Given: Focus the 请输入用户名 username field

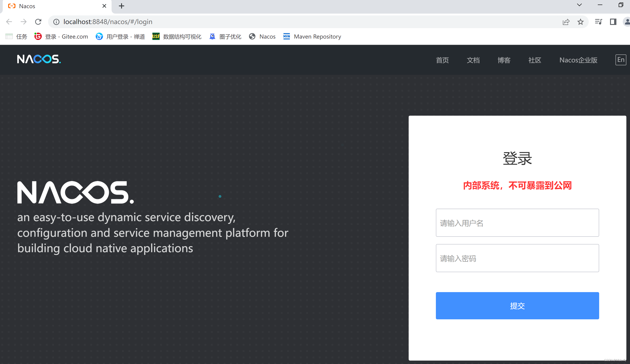Looking at the screenshot, I should pyautogui.click(x=517, y=223).
